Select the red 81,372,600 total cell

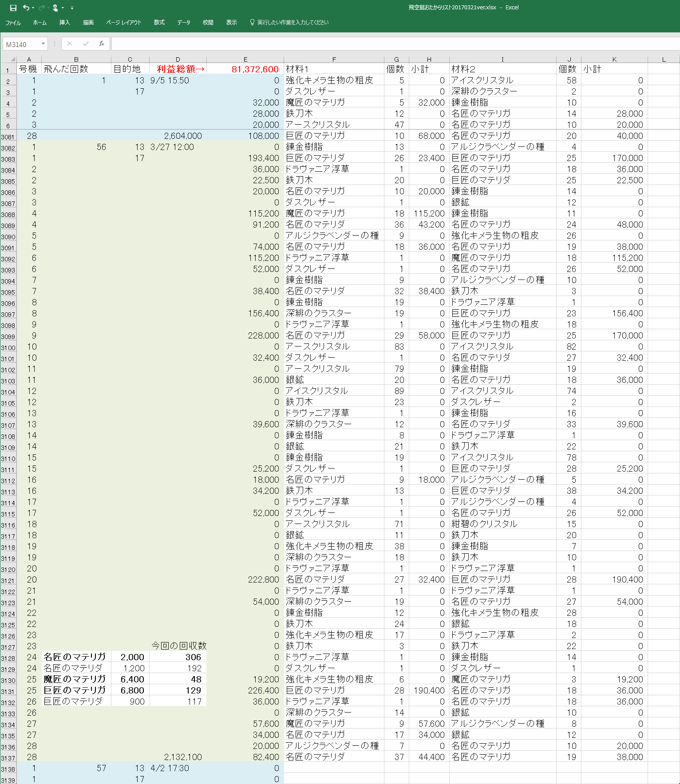[245, 69]
